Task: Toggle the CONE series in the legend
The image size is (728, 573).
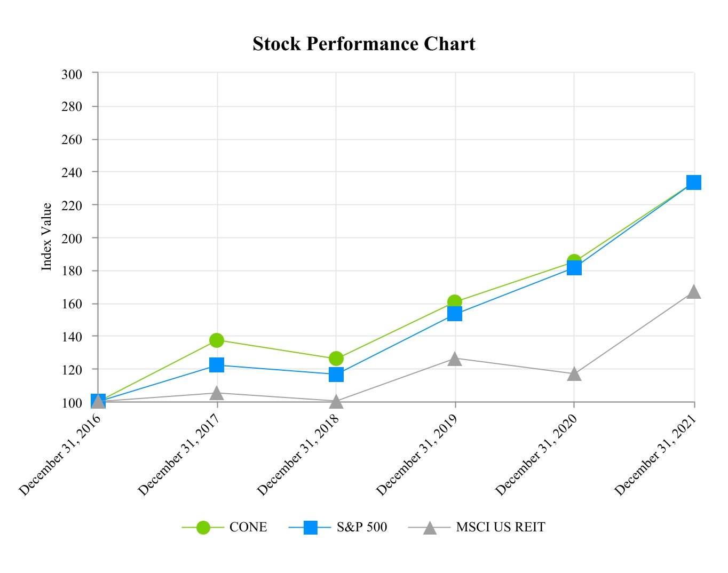Action: click(x=248, y=528)
